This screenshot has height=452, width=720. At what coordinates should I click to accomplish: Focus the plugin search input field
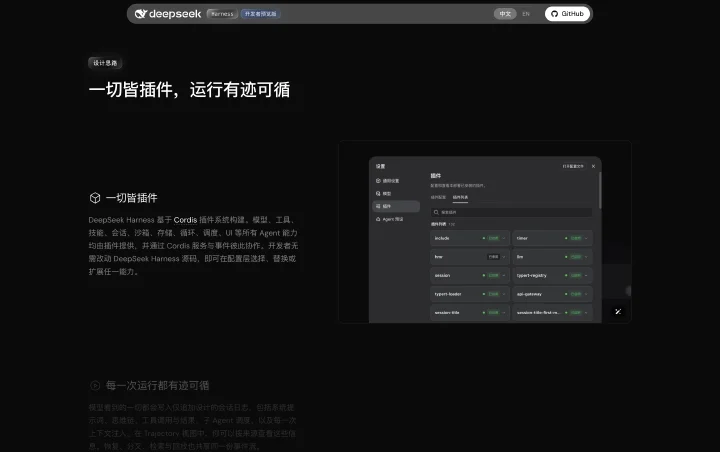pos(511,212)
